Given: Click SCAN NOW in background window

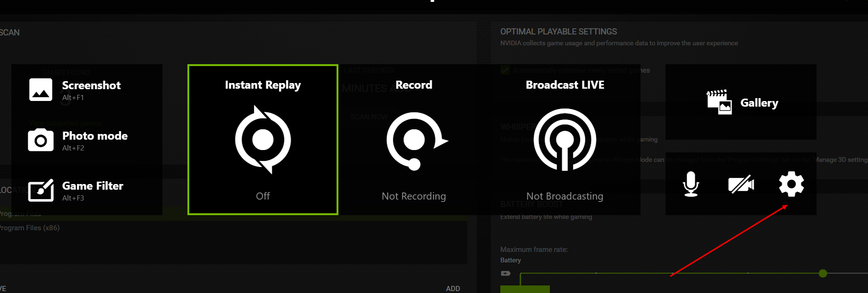Looking at the screenshot, I should coord(369,117).
